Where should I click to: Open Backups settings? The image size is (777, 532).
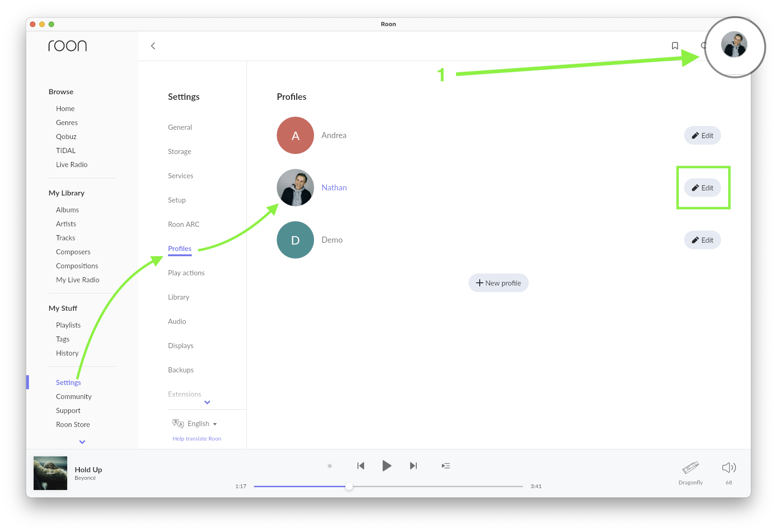(181, 370)
